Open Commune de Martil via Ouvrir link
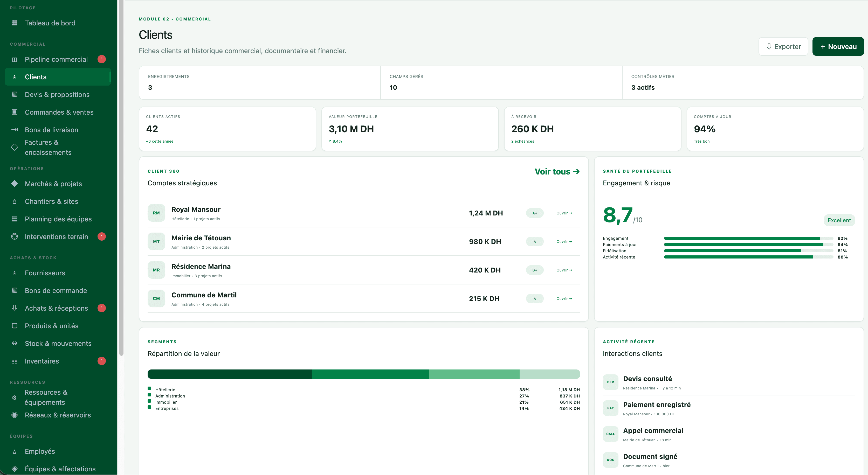 564,299
